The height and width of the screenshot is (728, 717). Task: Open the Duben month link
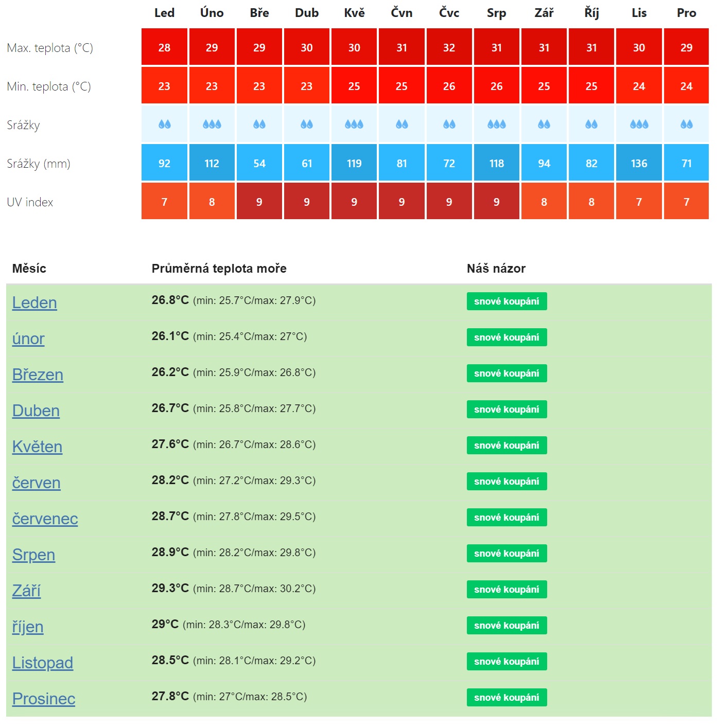(36, 411)
